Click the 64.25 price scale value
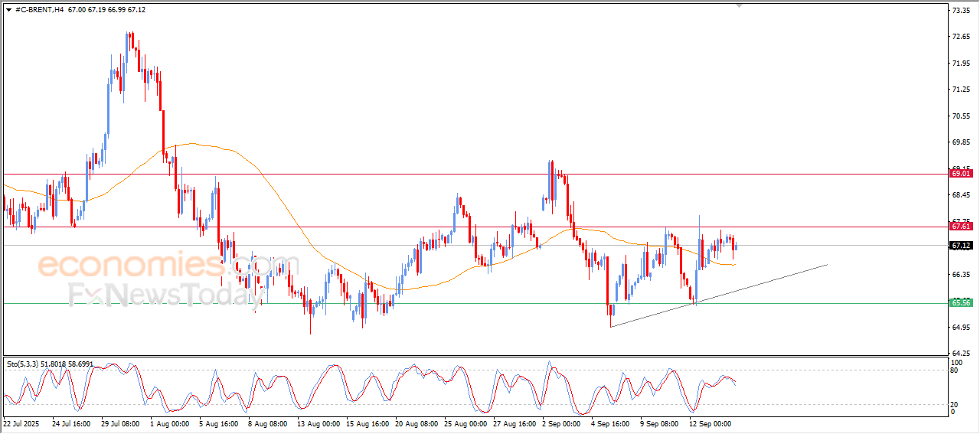The image size is (980, 434). click(x=962, y=354)
